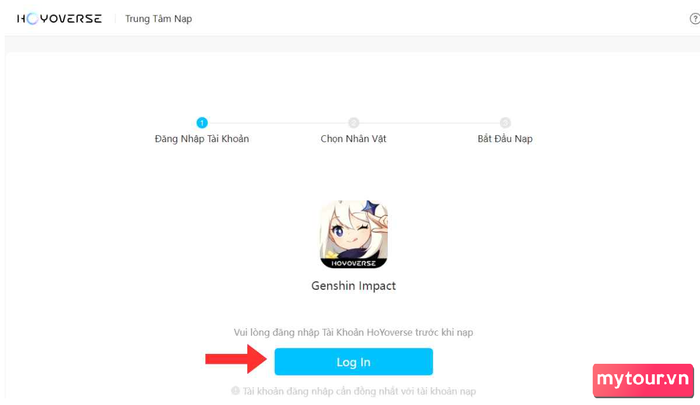Click the mytour.vn watermark badge
Image resolution: width=700 pixels, height=405 pixels.
pos(643,380)
